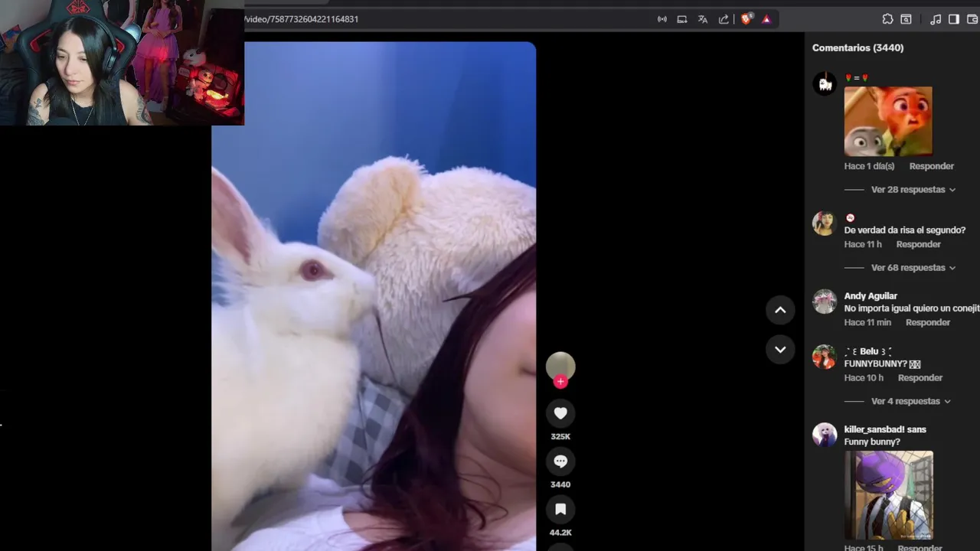
Task: Open avatar beside 'De verdad da risa' comment
Action: pyautogui.click(x=825, y=223)
